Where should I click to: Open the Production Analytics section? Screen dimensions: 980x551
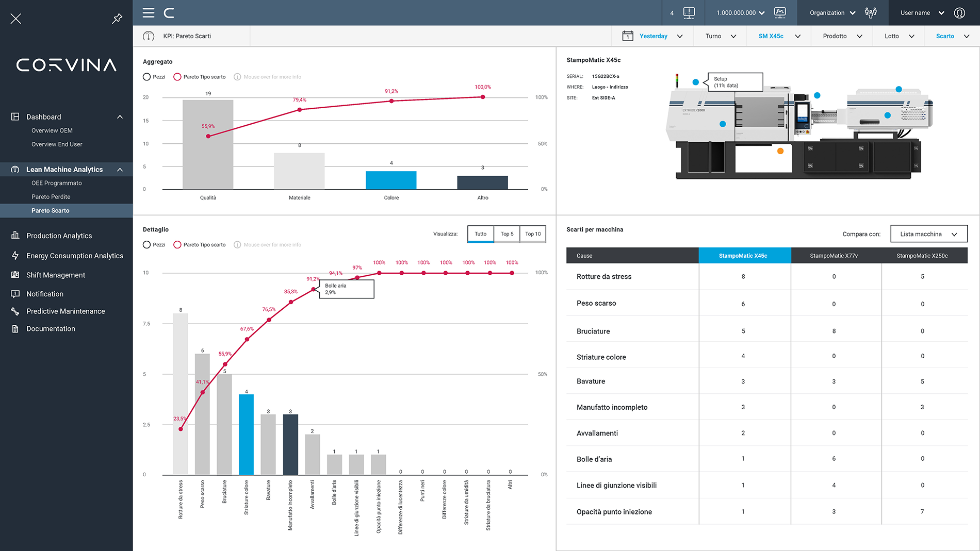tap(58, 235)
